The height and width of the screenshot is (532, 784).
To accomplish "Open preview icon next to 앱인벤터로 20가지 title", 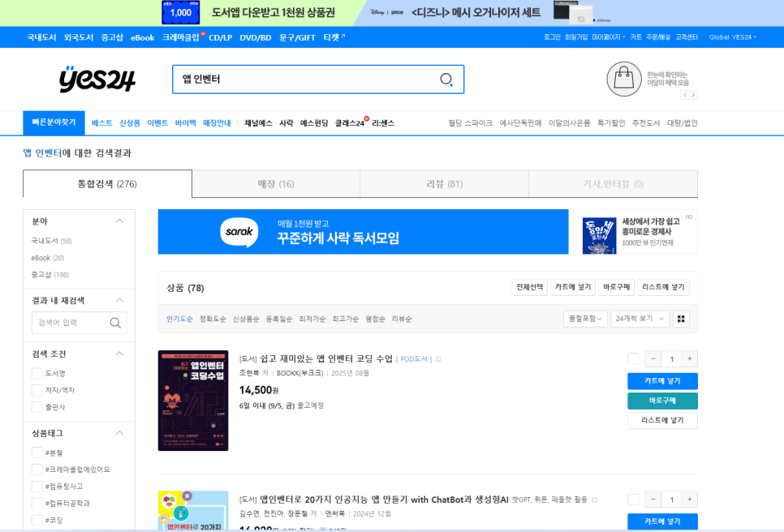I will point(595,500).
